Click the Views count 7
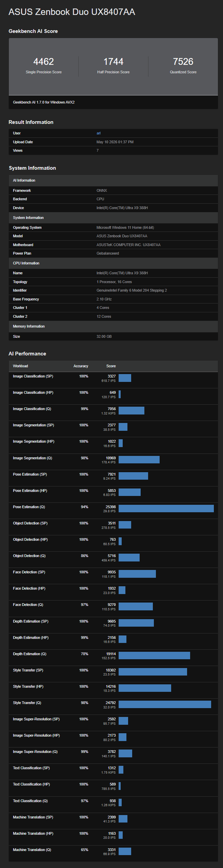 click(98, 150)
